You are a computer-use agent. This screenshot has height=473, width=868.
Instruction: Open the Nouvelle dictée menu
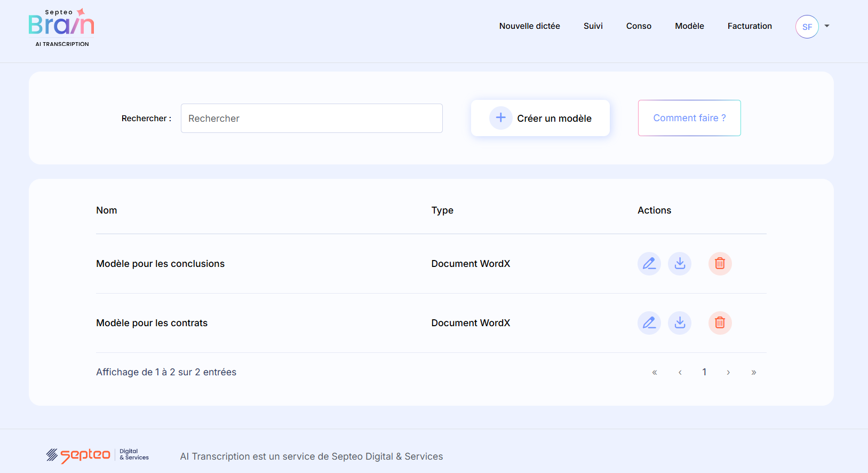click(x=529, y=26)
